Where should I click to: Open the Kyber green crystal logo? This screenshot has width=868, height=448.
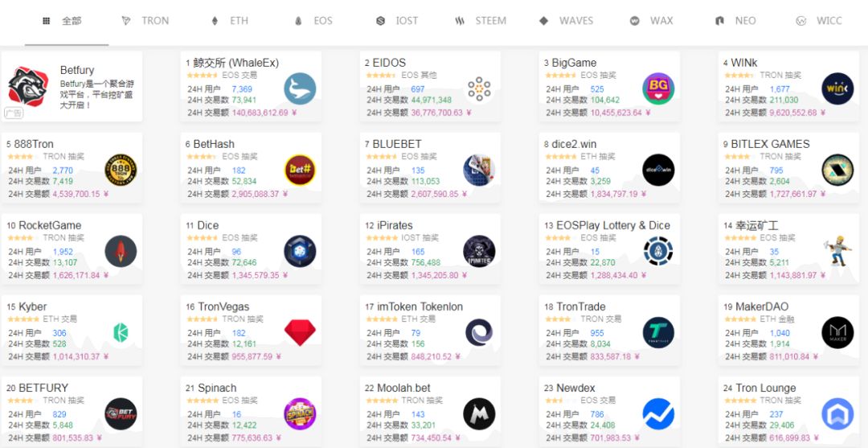point(121,333)
